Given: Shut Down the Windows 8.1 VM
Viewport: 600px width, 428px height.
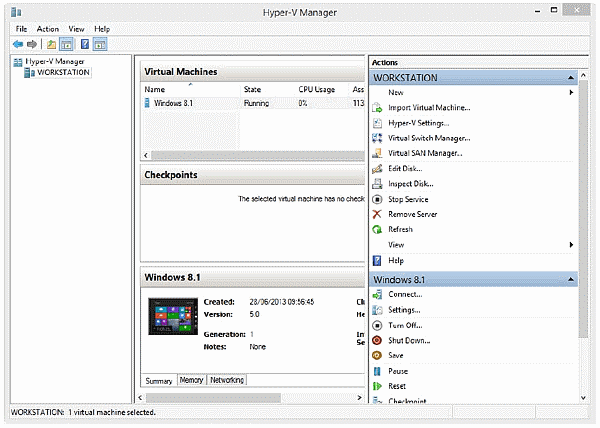Looking at the screenshot, I should (x=409, y=340).
